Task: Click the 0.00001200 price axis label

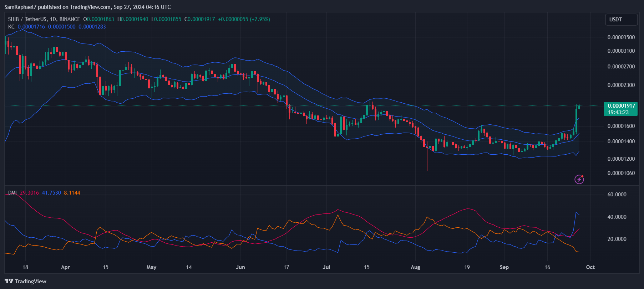Action: pos(621,159)
